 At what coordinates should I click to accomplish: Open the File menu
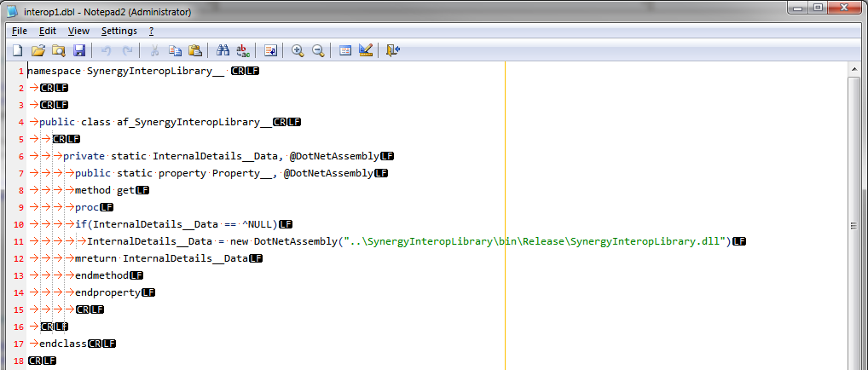[20, 31]
